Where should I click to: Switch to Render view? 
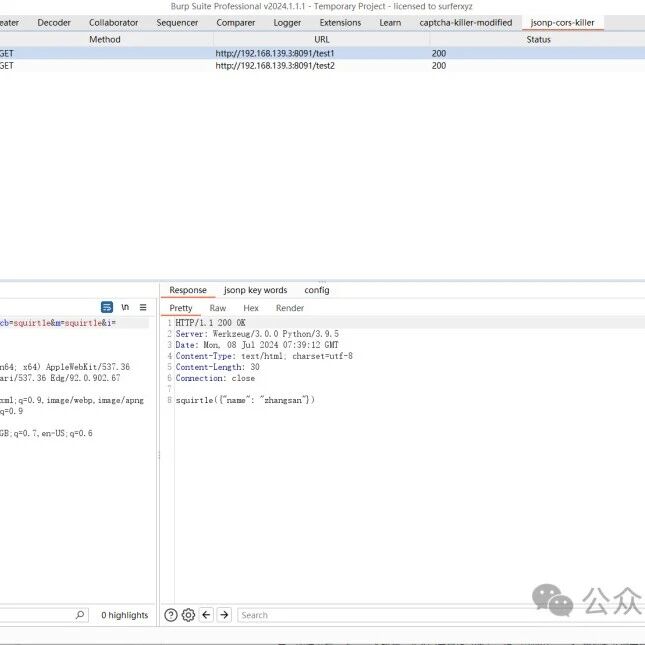pyautogui.click(x=290, y=308)
